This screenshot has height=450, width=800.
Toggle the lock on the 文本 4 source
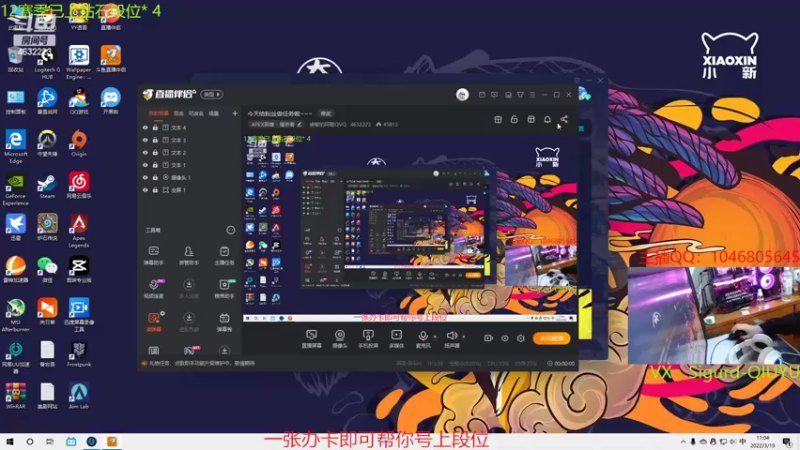coord(155,128)
